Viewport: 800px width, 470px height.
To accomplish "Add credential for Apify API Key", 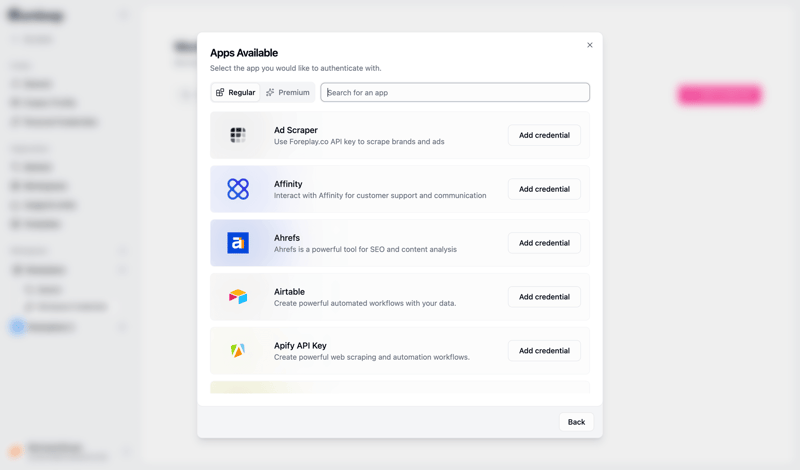I will (544, 351).
